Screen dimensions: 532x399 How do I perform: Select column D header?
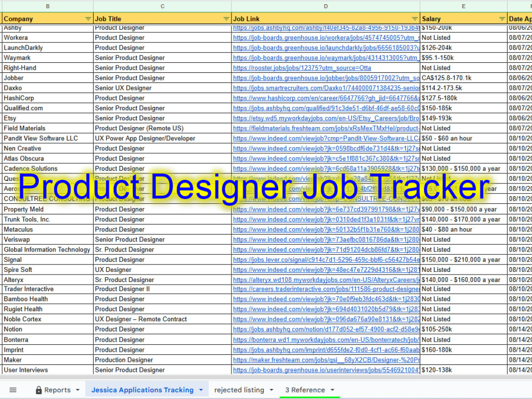pos(326,6)
